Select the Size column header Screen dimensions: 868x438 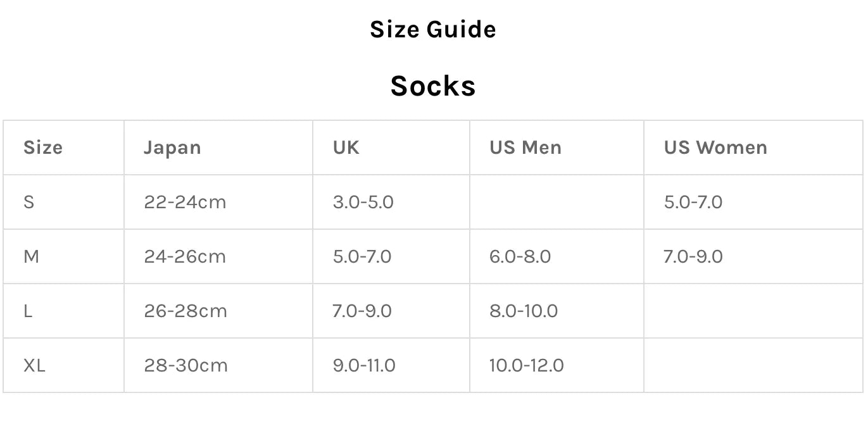(x=43, y=147)
